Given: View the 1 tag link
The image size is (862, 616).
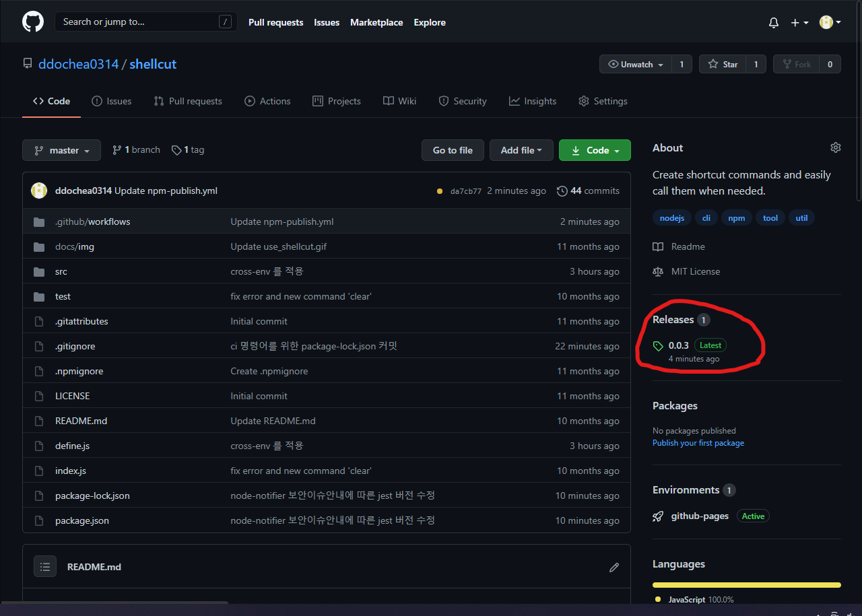Looking at the screenshot, I should tap(188, 149).
